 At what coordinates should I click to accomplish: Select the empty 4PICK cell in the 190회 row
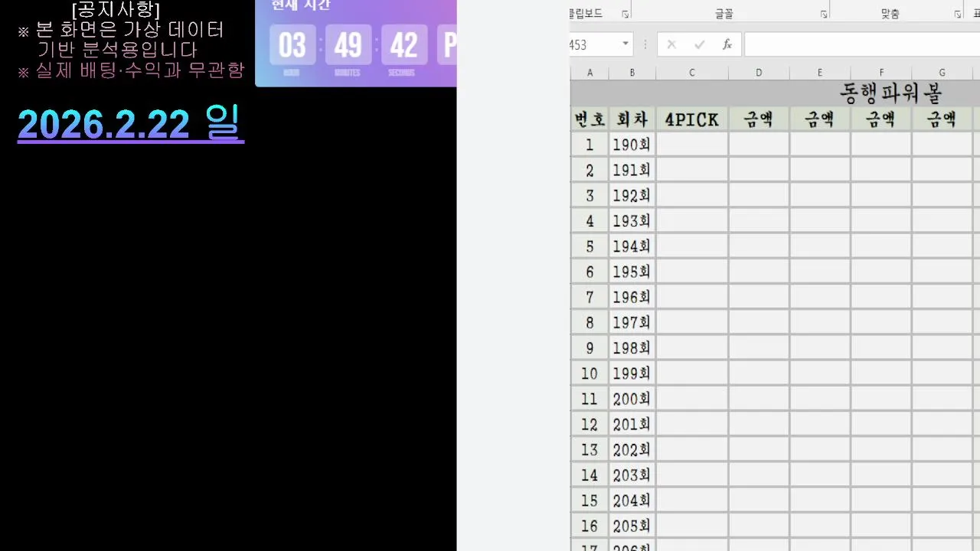tap(692, 145)
